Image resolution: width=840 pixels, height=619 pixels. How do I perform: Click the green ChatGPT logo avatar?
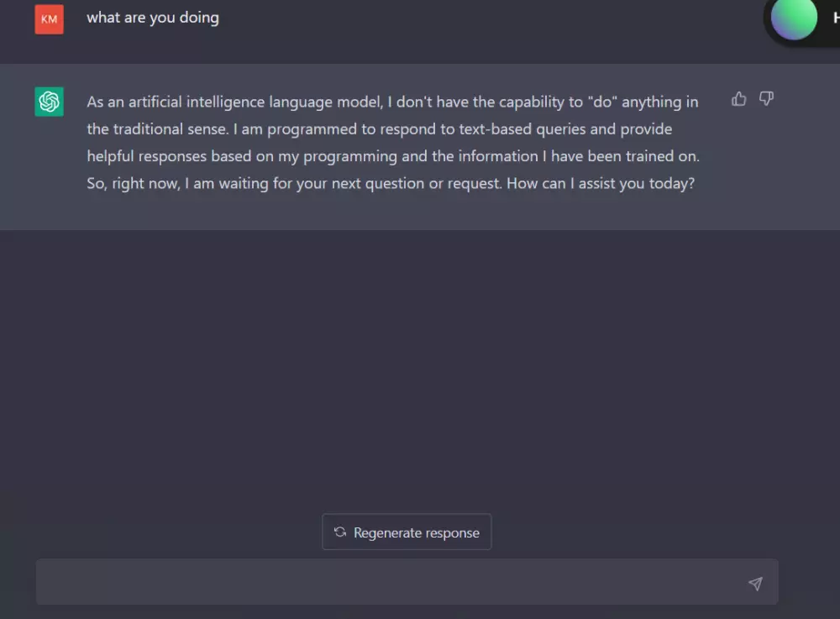(x=50, y=102)
